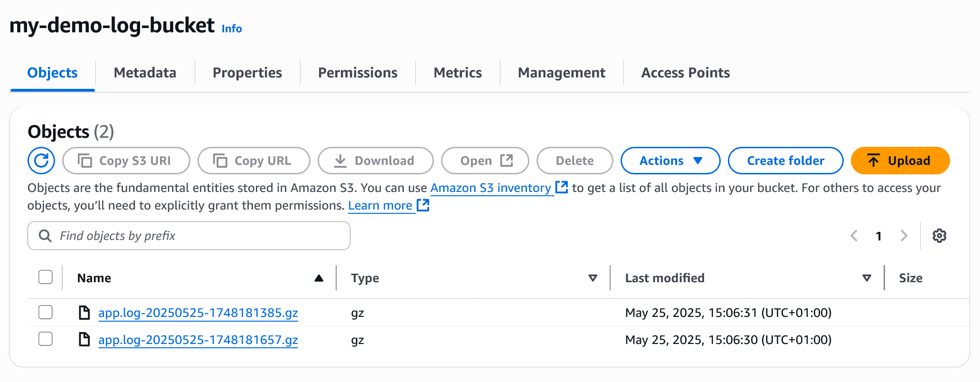Image resolution: width=980 pixels, height=382 pixels.
Task: Switch to the Permissions tab
Action: tap(358, 73)
